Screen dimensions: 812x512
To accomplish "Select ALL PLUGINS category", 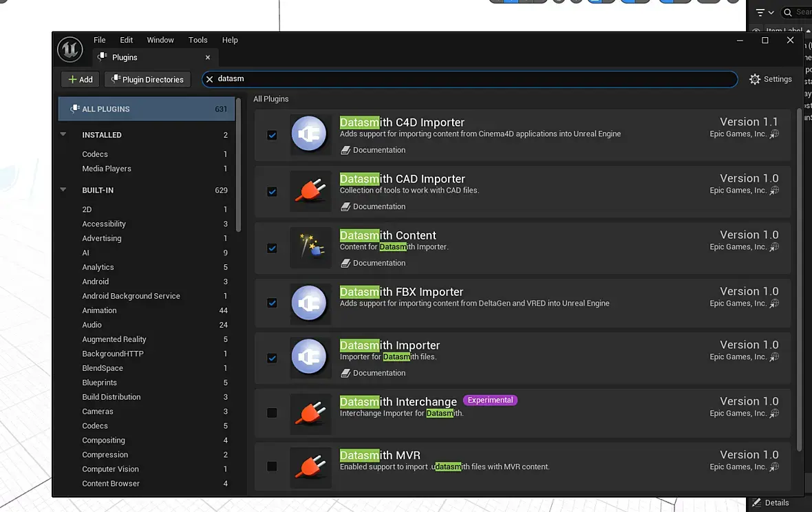I will pyautogui.click(x=147, y=109).
